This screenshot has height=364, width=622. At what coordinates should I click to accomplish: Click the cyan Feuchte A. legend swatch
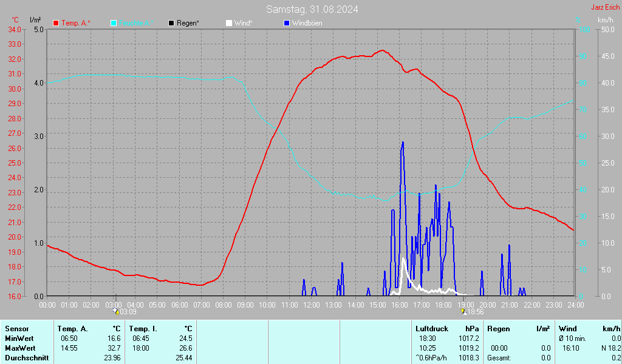point(114,23)
